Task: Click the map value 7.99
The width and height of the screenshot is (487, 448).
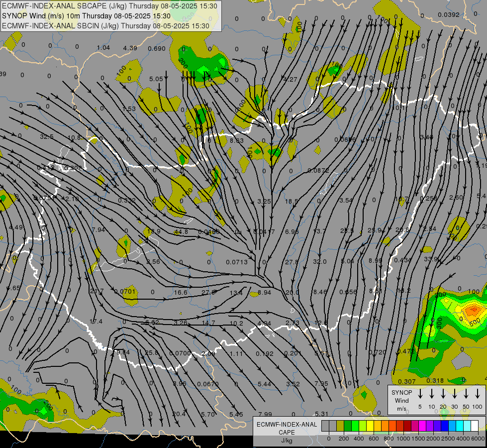Action: tap(265, 414)
